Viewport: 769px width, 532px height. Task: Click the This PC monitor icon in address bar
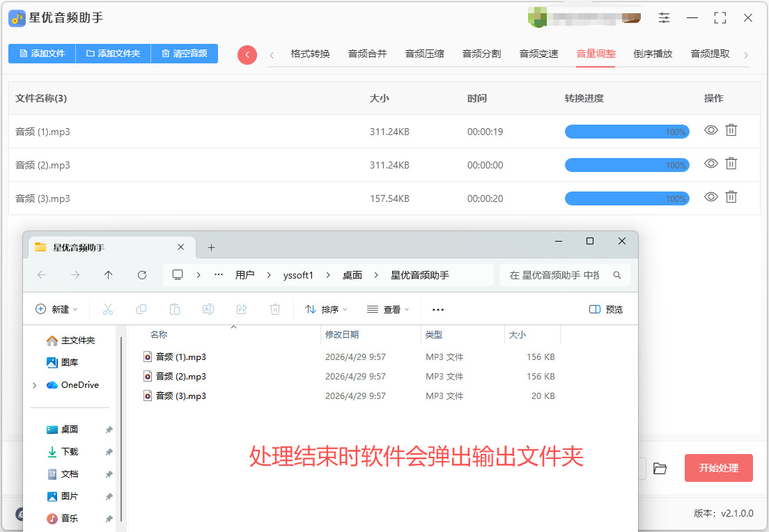coord(178,274)
